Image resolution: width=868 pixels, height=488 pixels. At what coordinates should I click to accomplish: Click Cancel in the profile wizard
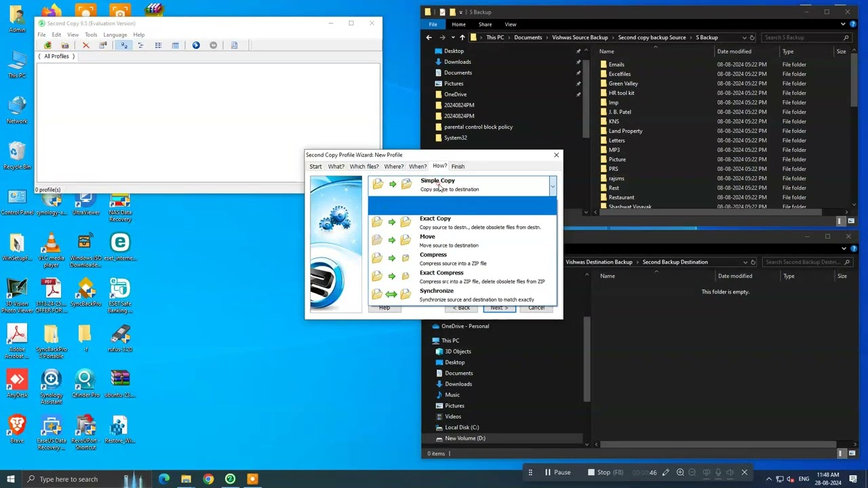[x=536, y=308]
